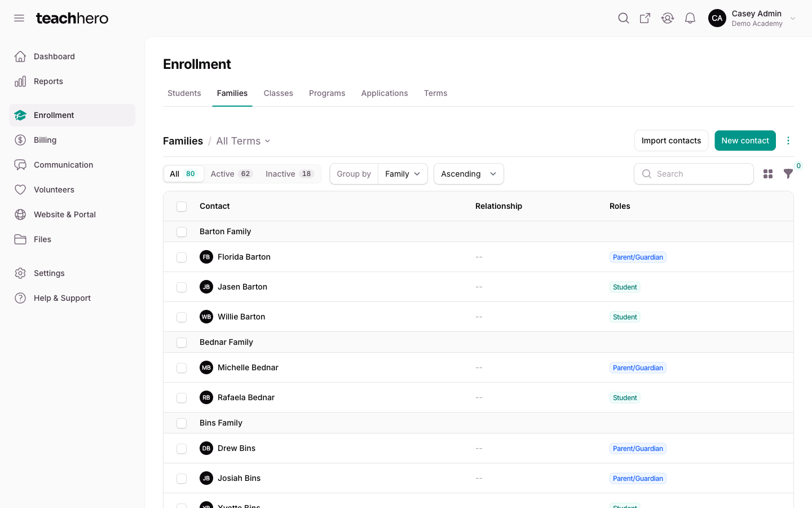812x508 pixels.
Task: Open the Applications tab
Action: click(x=385, y=93)
